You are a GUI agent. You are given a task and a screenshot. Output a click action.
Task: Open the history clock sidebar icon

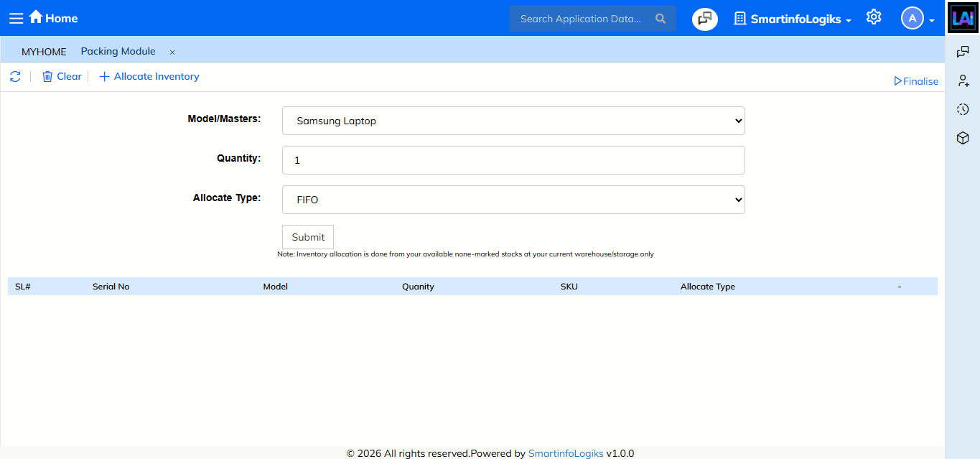coord(963,109)
